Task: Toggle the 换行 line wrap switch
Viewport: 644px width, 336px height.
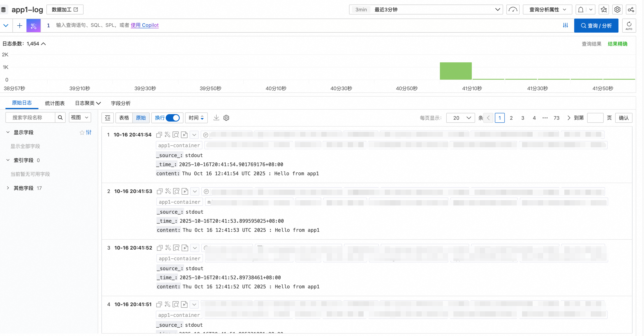Action: coord(173,118)
